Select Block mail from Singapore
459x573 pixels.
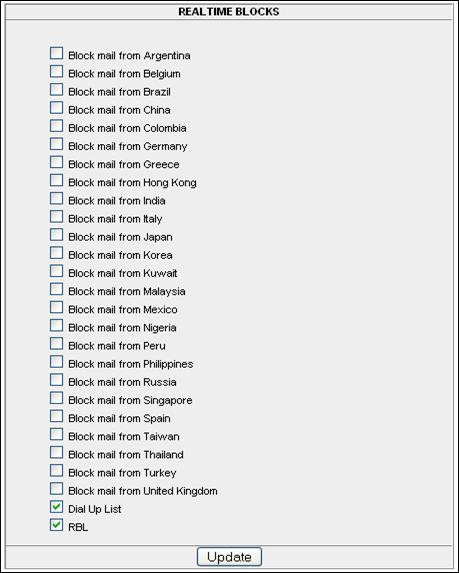[x=56, y=398]
